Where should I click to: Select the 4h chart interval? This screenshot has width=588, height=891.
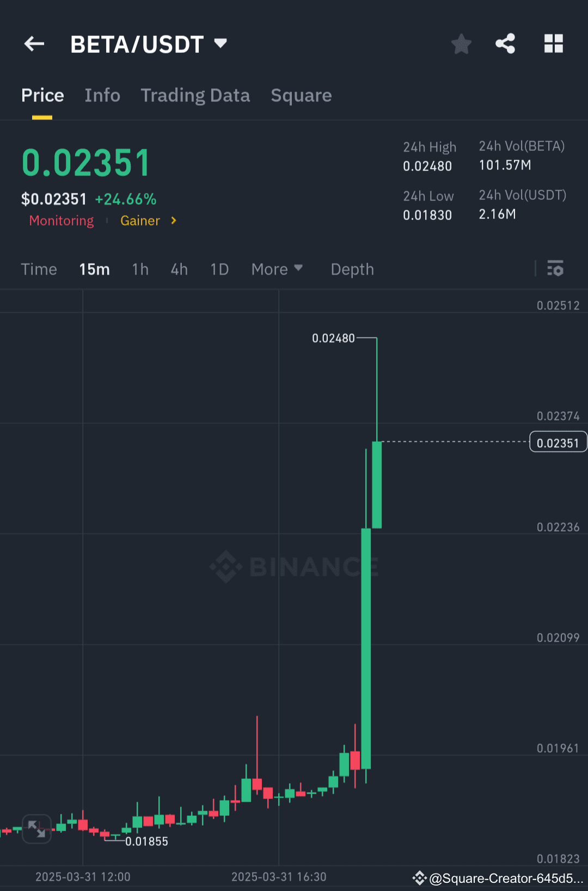pyautogui.click(x=179, y=269)
